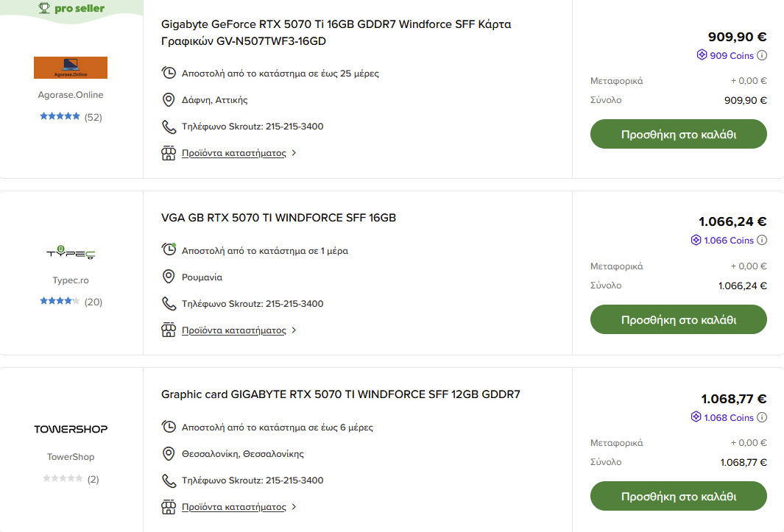Screen dimensions: 784x532
Task: Click the pro seller trophy badge
Action: 71,9
